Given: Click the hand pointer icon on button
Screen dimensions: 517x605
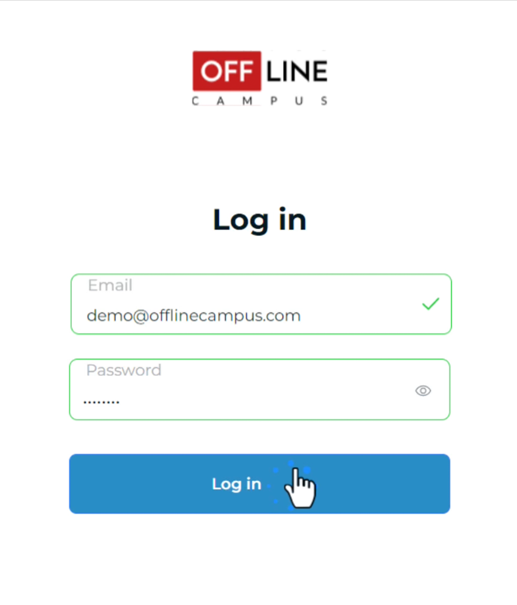Looking at the screenshot, I should [301, 488].
